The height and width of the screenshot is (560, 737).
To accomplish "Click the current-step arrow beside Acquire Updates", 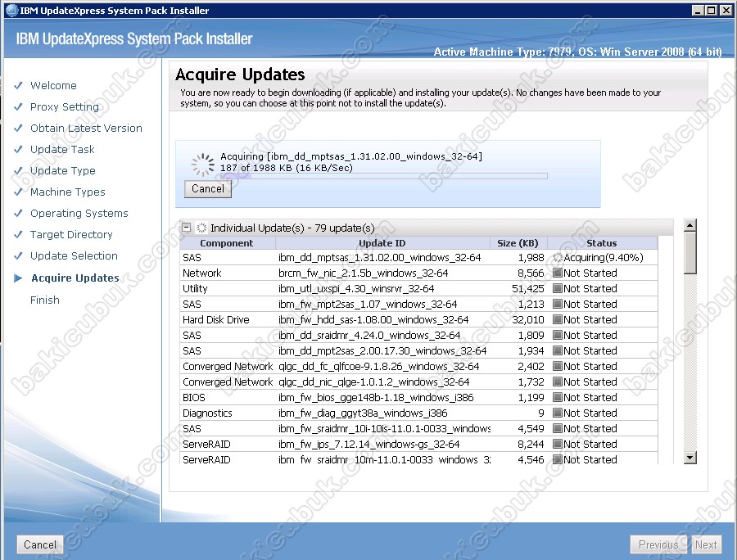I will click(x=18, y=278).
